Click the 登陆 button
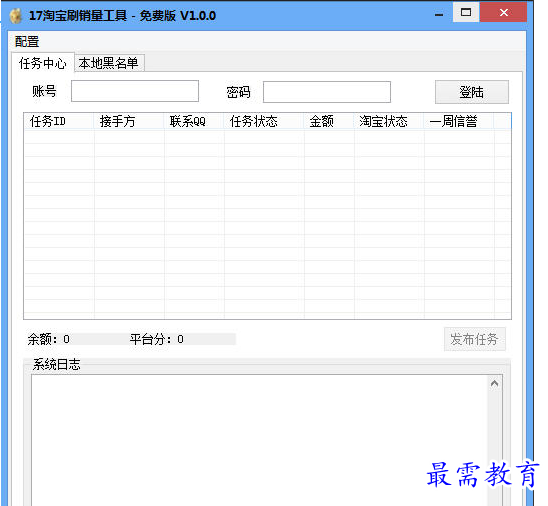This screenshot has height=506, width=548. [x=471, y=92]
